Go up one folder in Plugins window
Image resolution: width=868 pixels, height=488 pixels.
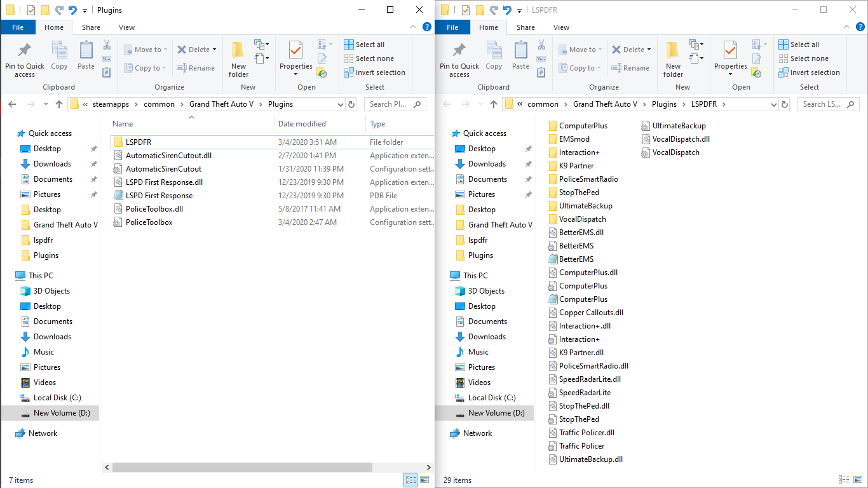pyautogui.click(x=59, y=104)
